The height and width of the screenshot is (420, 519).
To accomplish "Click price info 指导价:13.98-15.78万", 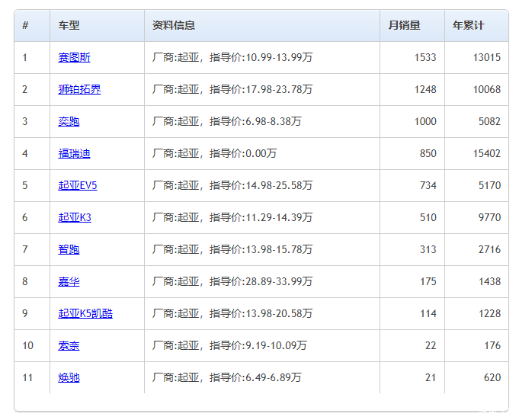I will [x=261, y=249].
